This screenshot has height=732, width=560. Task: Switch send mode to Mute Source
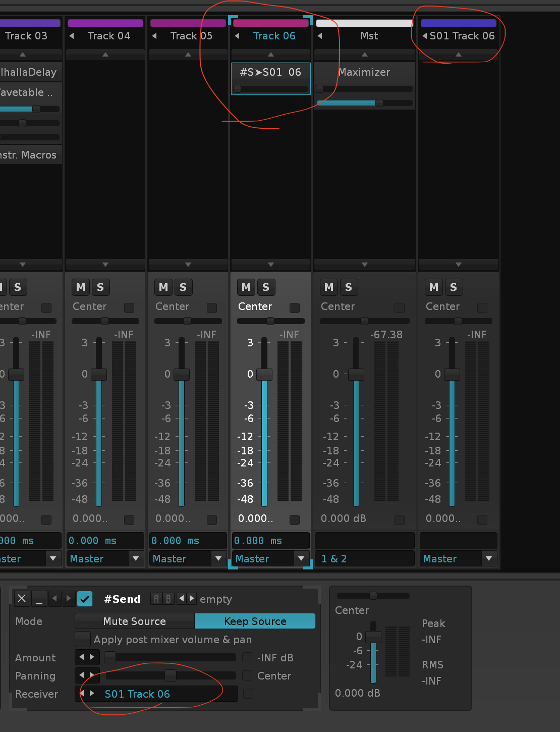[134, 621]
